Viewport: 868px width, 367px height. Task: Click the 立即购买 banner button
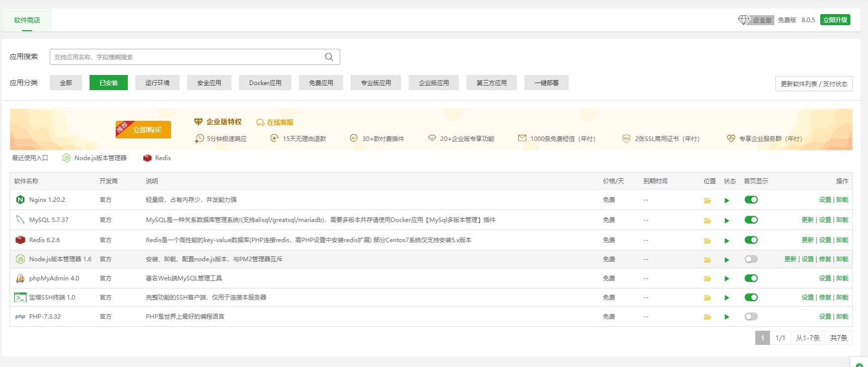[143, 129]
